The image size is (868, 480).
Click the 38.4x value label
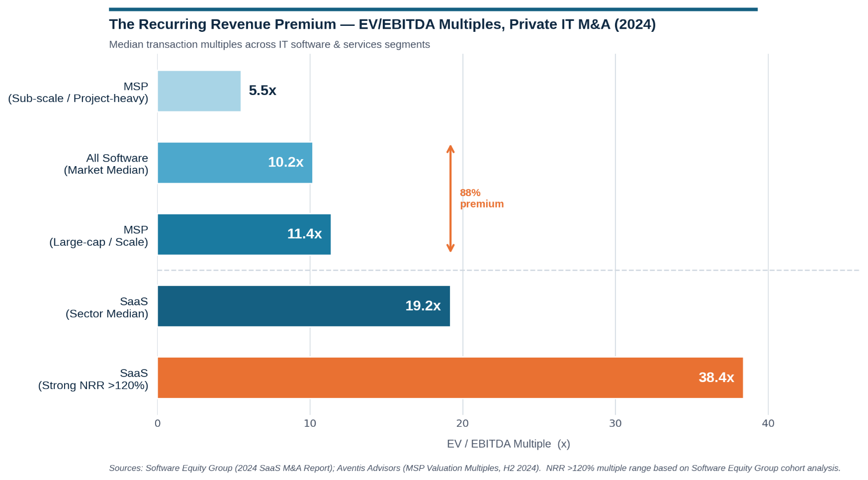click(x=716, y=378)
